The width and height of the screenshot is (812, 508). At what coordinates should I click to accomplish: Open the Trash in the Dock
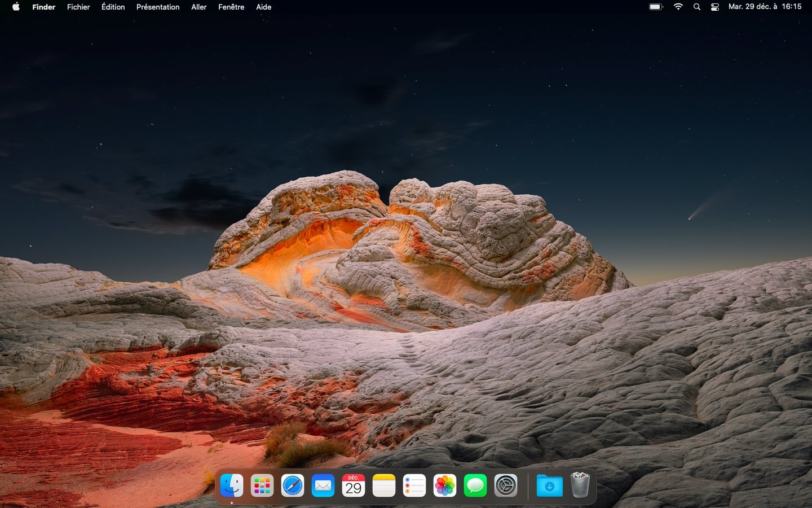coord(580,485)
